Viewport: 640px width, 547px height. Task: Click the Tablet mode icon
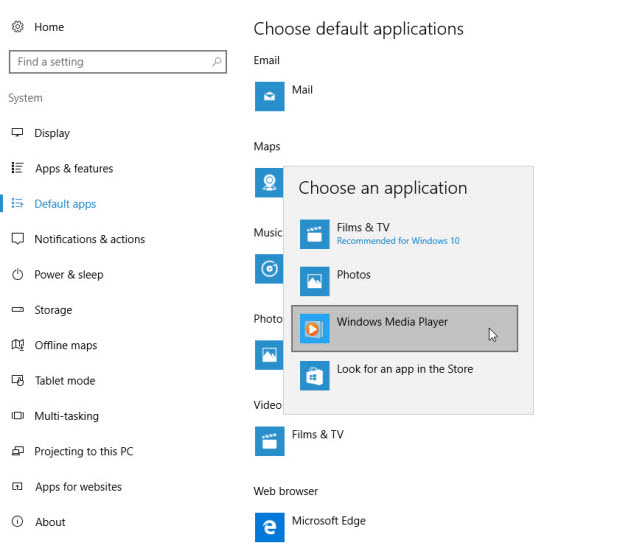click(18, 380)
